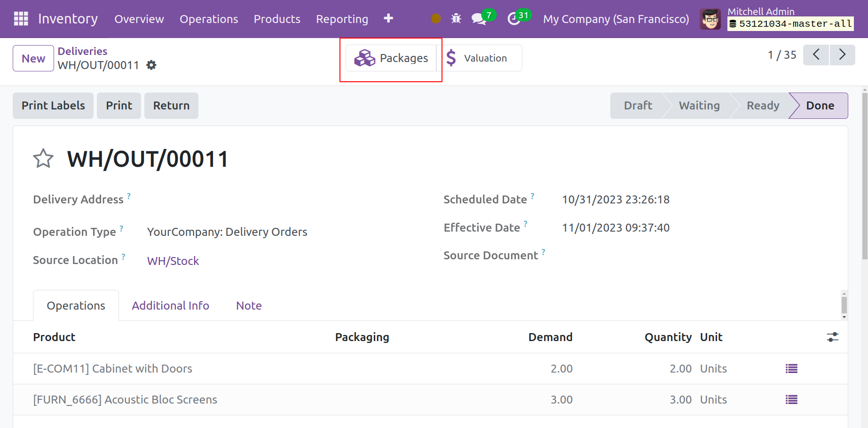
Task: Click the debug bug icon
Action: [456, 19]
